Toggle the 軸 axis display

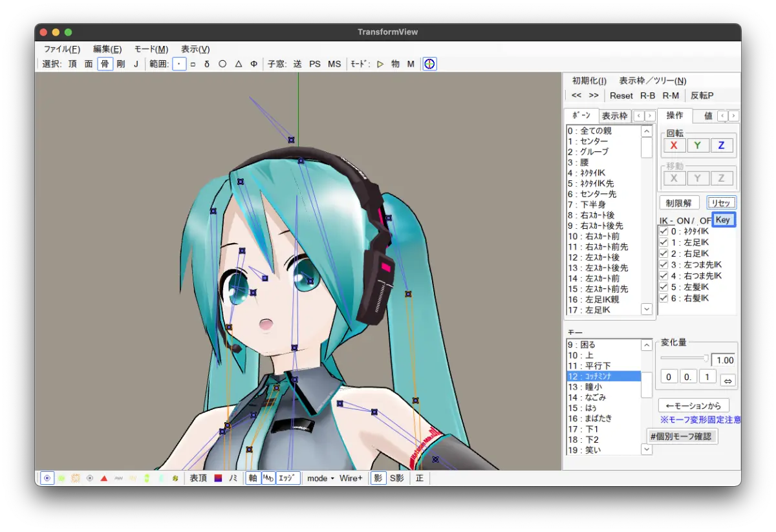pyautogui.click(x=253, y=478)
